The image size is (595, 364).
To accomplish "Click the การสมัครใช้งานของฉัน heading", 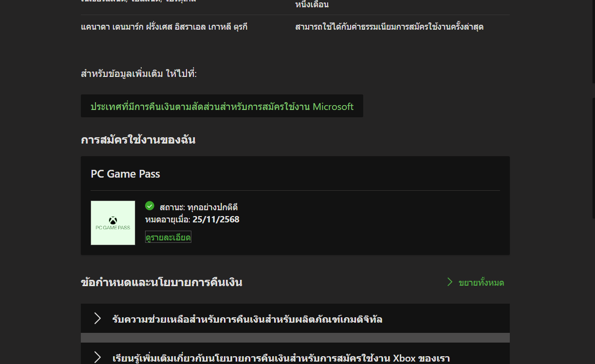I will (x=138, y=140).
